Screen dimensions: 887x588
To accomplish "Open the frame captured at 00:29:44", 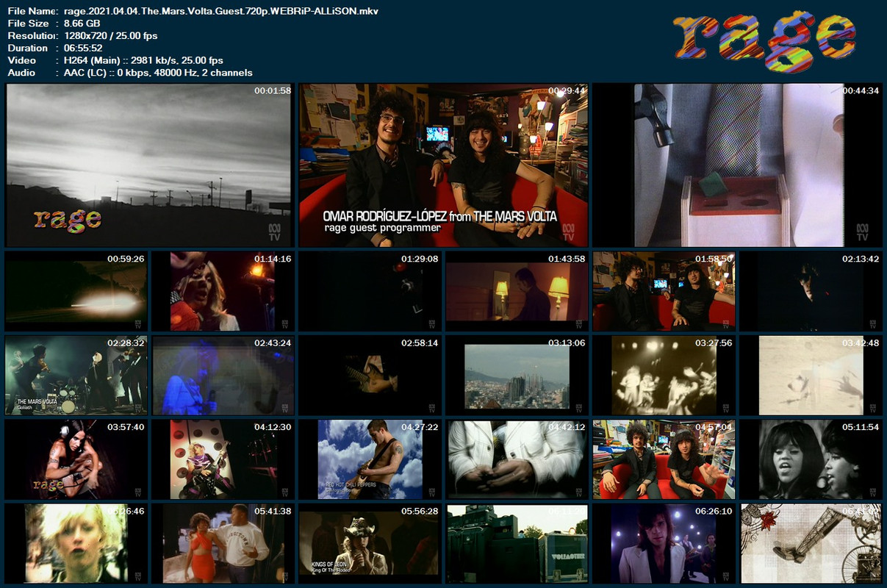I will point(443,165).
